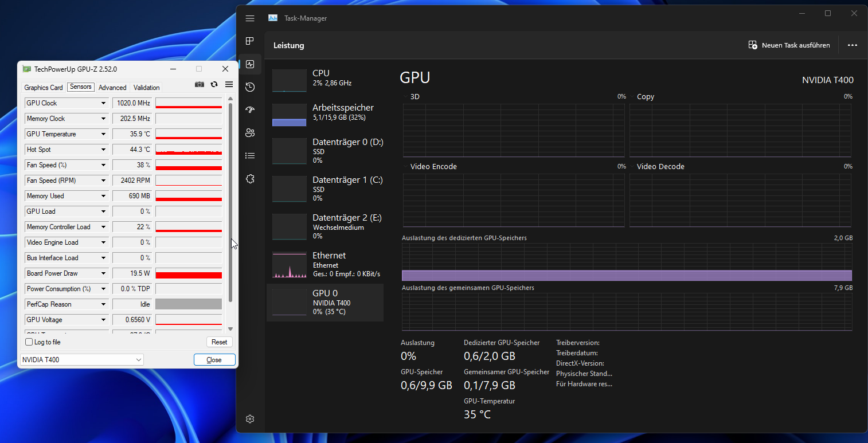Screen dimensions: 868x443
Task: Open Startup apps icon in Task Manager sidebar
Action: pyautogui.click(x=250, y=110)
